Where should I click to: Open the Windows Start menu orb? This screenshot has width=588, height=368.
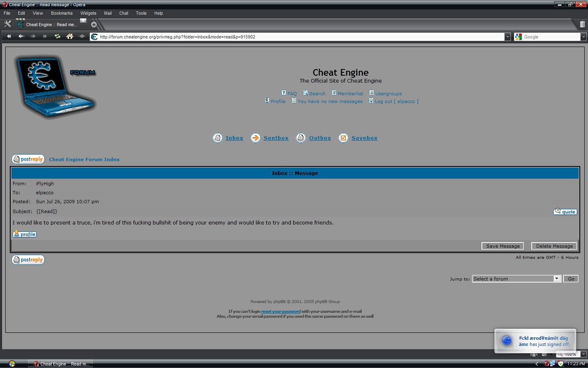pos(12,364)
